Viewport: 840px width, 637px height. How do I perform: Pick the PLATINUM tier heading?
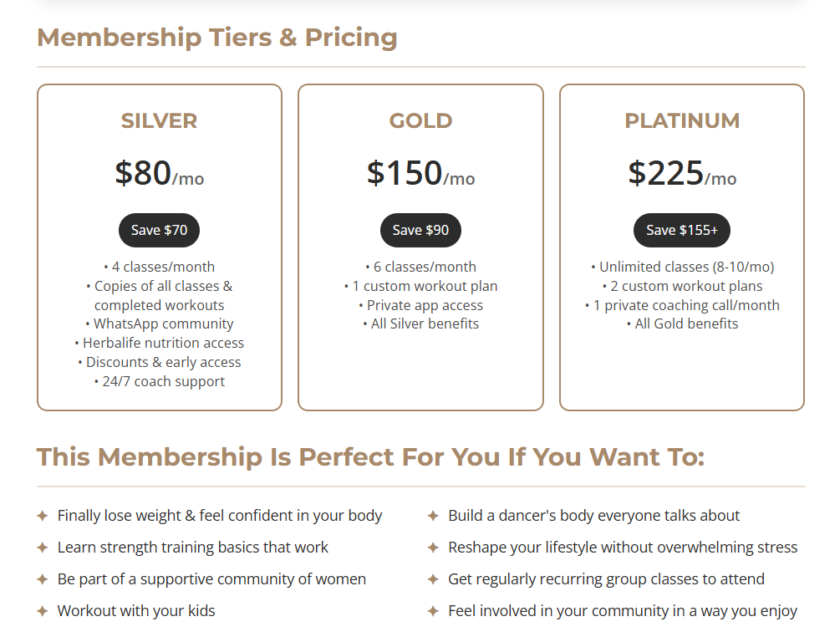(682, 120)
